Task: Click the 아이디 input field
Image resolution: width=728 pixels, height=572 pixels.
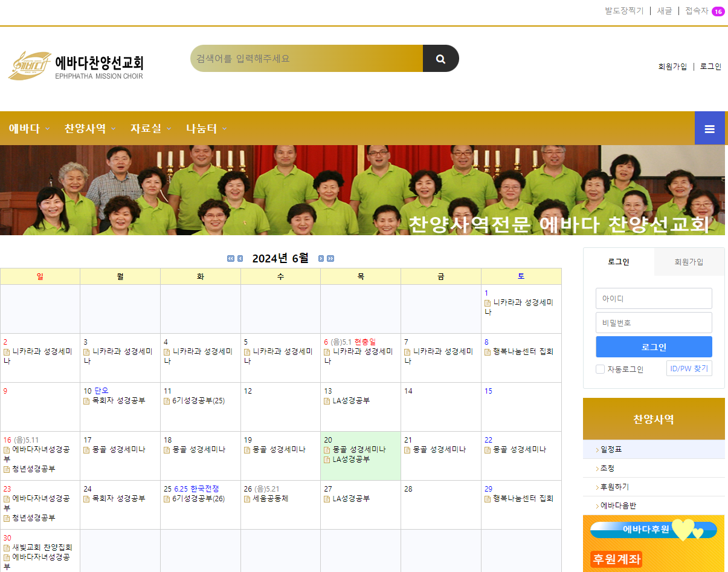Action: (654, 299)
